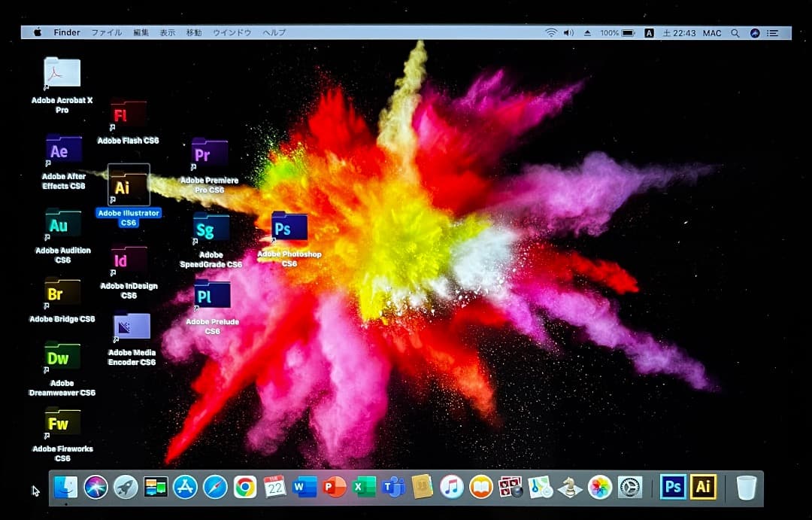This screenshot has height=520, width=812.
Task: Open the 移動 menu in the menu bar
Action: tap(194, 32)
